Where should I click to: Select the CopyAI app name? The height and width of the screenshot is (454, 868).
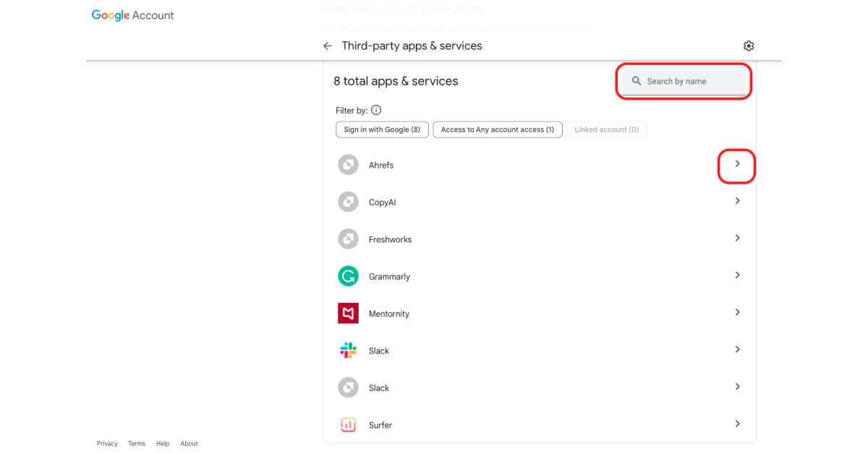tap(383, 202)
